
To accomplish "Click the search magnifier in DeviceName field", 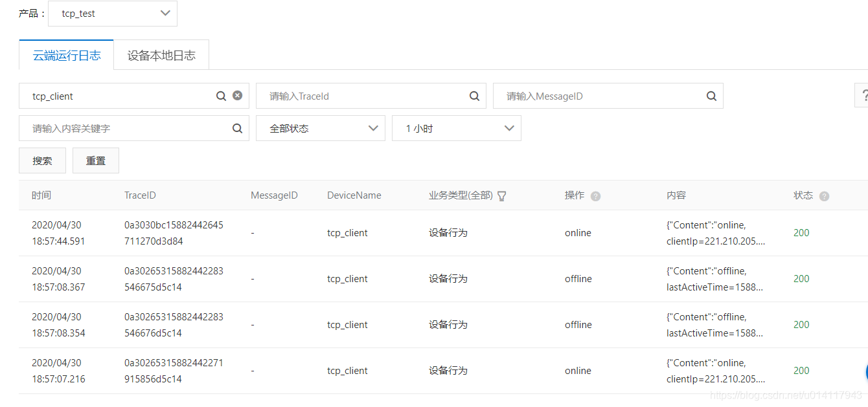I will [222, 96].
